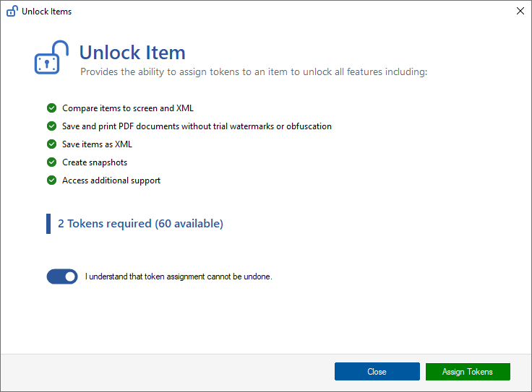Click the "Access additional support" text
This screenshot has width=532, height=392.
[111, 180]
